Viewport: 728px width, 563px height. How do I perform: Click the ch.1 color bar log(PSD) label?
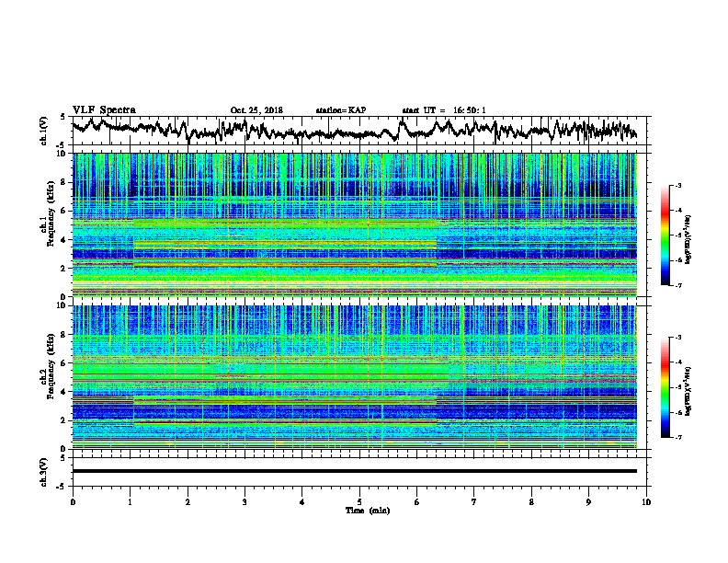[x=688, y=239]
